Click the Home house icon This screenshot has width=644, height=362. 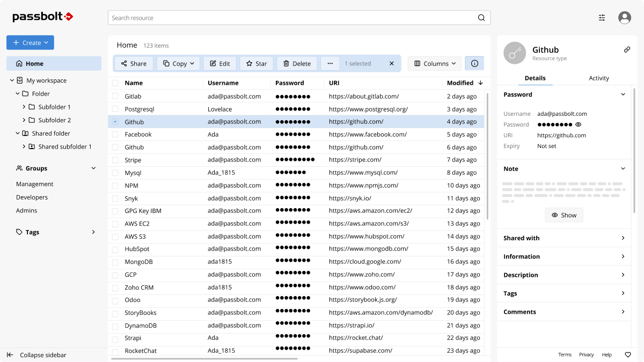click(x=19, y=63)
